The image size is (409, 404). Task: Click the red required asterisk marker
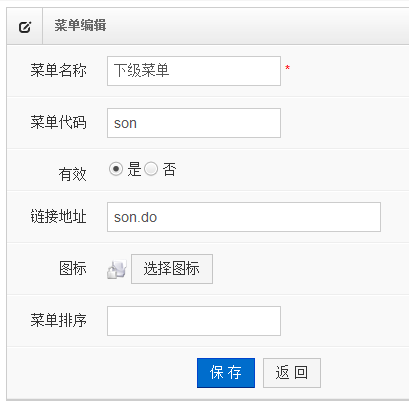click(x=287, y=68)
